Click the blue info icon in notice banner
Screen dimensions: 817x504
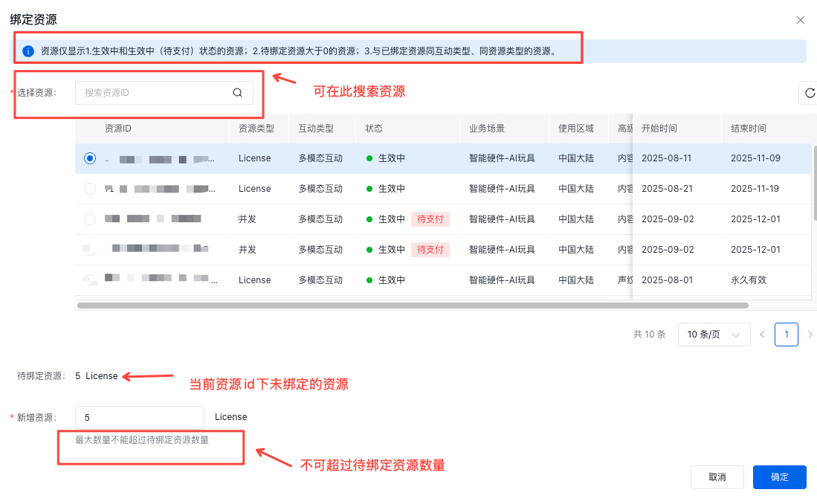pos(28,51)
